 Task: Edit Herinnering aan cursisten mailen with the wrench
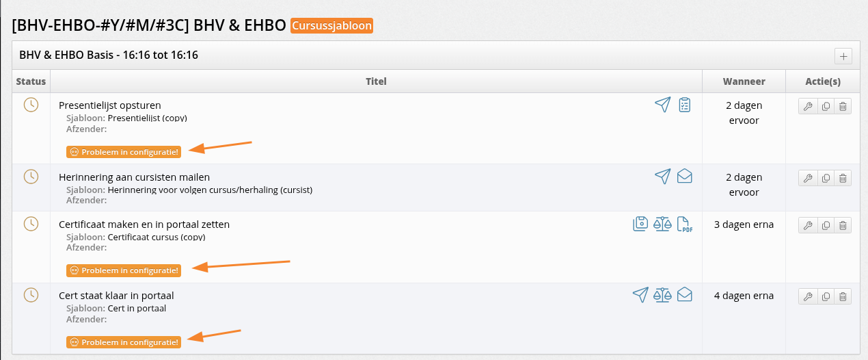pos(807,178)
